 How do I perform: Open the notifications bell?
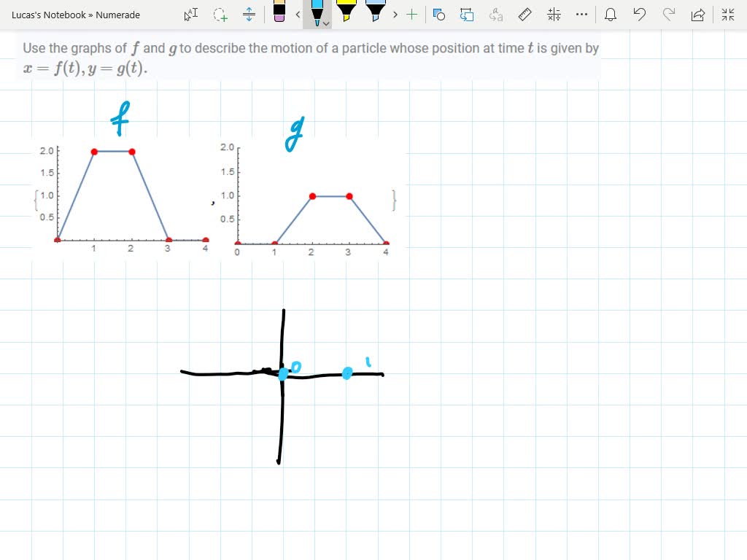point(611,15)
